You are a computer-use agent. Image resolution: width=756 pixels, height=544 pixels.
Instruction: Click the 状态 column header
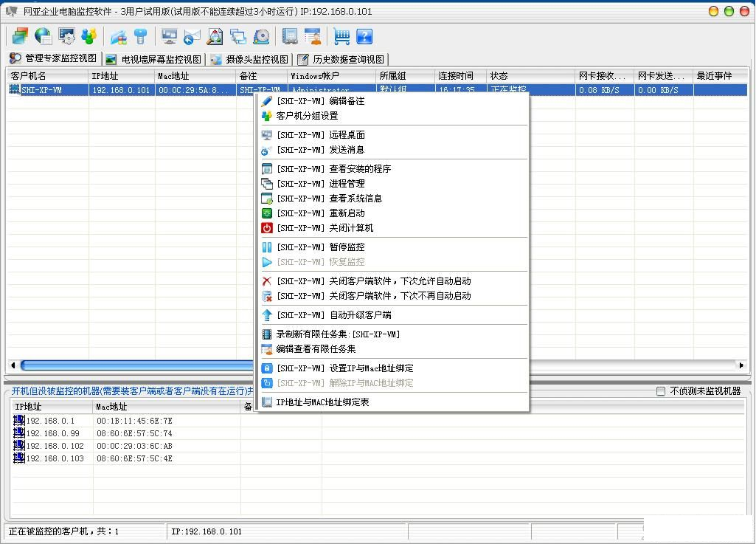click(x=530, y=76)
